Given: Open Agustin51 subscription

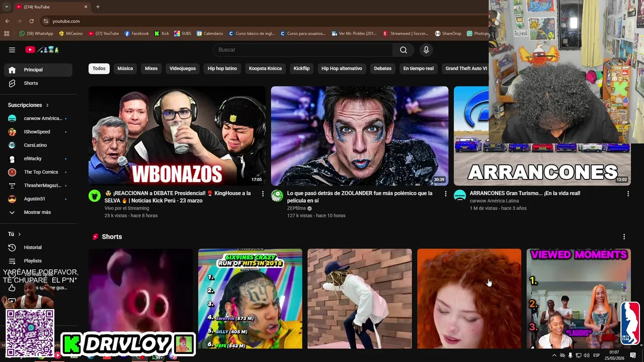Looking at the screenshot, I should coord(38,199).
